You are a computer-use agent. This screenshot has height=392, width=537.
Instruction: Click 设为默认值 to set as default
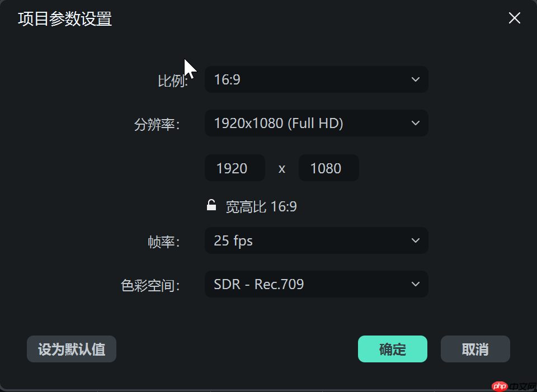click(x=71, y=348)
